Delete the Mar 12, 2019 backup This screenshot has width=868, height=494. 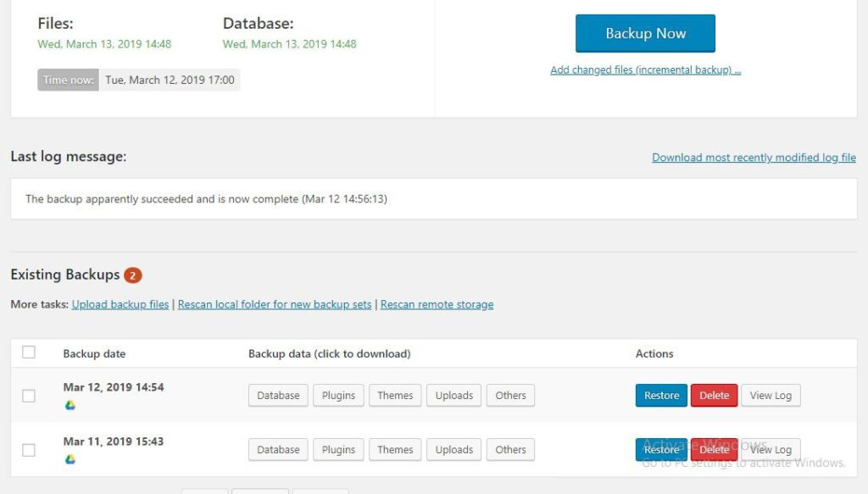pos(714,396)
